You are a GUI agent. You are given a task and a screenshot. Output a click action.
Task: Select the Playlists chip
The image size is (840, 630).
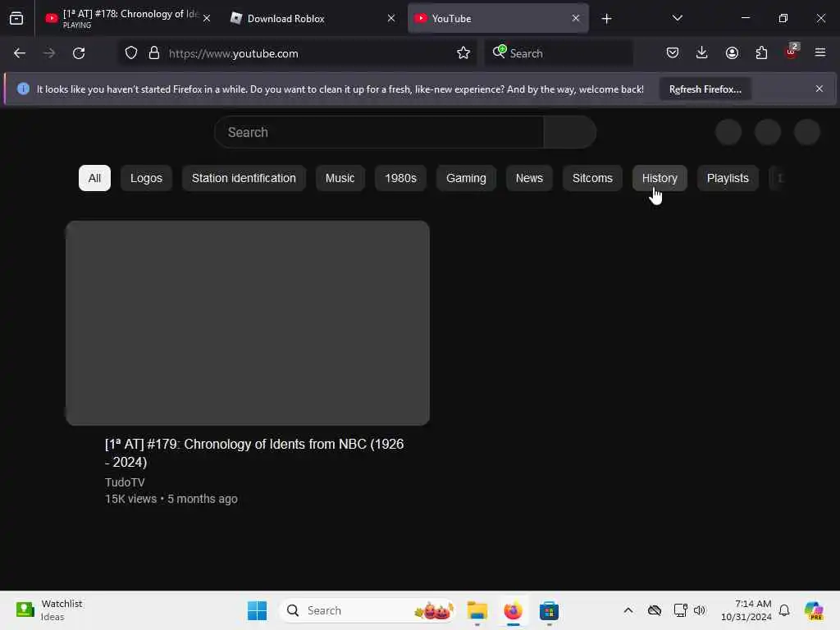pos(728,178)
